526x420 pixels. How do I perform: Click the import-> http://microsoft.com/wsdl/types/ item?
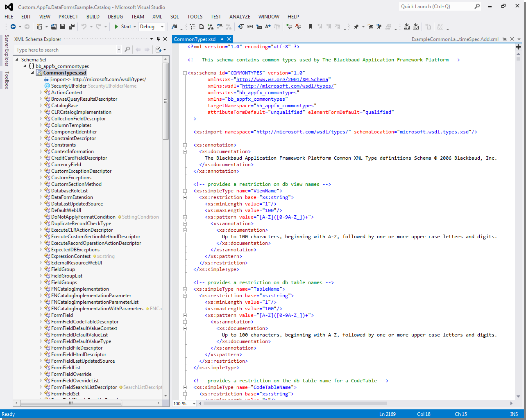click(x=98, y=79)
